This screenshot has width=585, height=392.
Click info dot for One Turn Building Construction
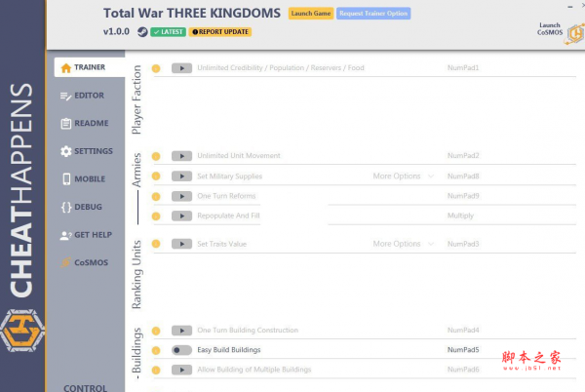pyautogui.click(x=156, y=331)
